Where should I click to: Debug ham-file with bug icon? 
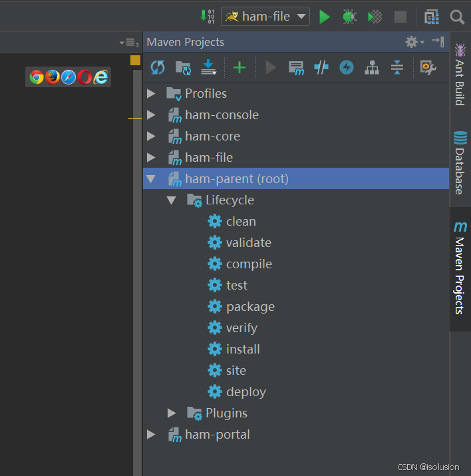click(x=349, y=17)
